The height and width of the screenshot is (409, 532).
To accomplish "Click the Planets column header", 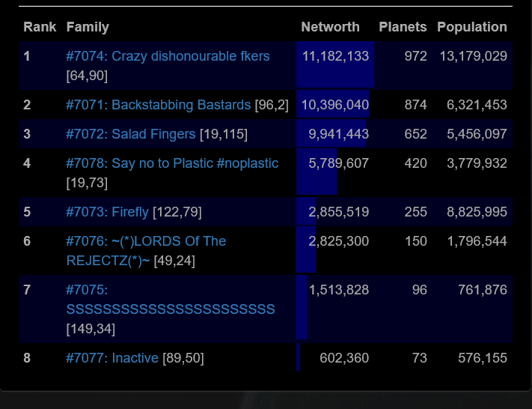I will coord(403,27).
